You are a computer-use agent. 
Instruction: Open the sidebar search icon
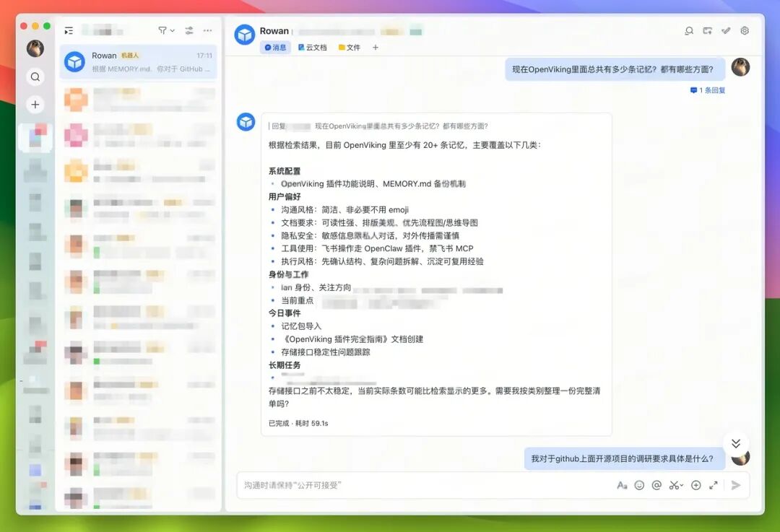pyautogui.click(x=35, y=77)
